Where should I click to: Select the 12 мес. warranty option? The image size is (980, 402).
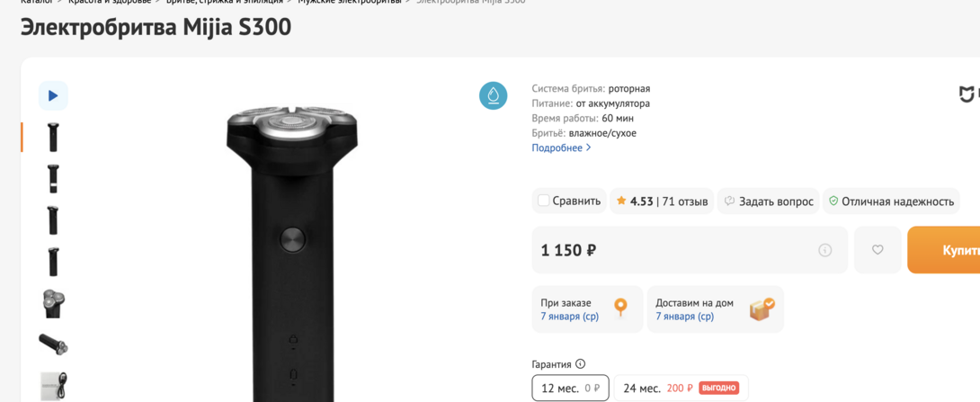click(570, 389)
